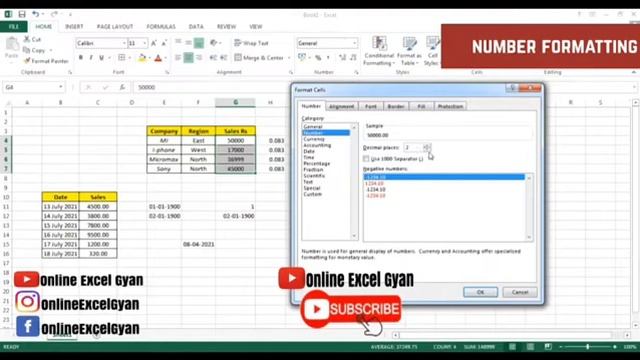
Task: Enable the Use 1000 Separator checkbox
Action: (x=366, y=158)
